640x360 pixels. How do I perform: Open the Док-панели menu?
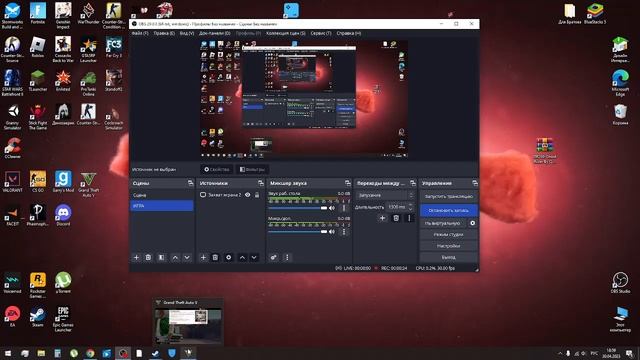tap(215, 33)
